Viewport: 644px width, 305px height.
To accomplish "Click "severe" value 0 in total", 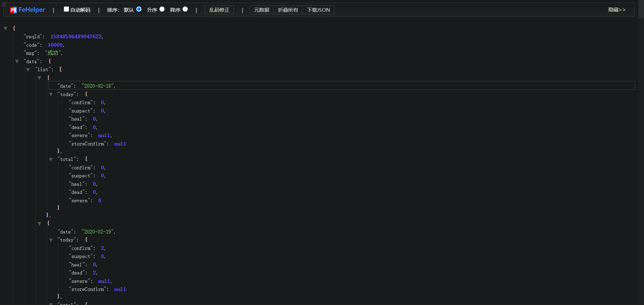I will pos(100,201).
